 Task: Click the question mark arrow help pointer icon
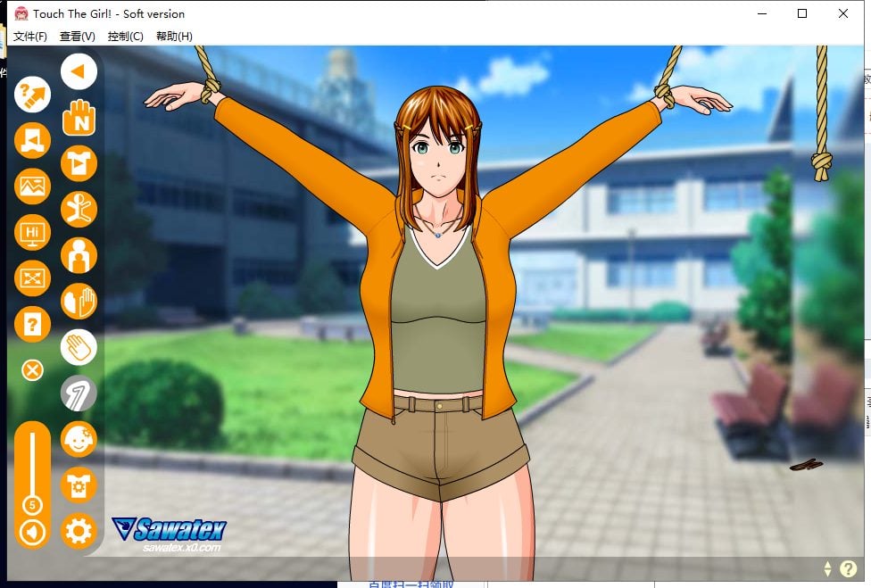click(x=33, y=93)
